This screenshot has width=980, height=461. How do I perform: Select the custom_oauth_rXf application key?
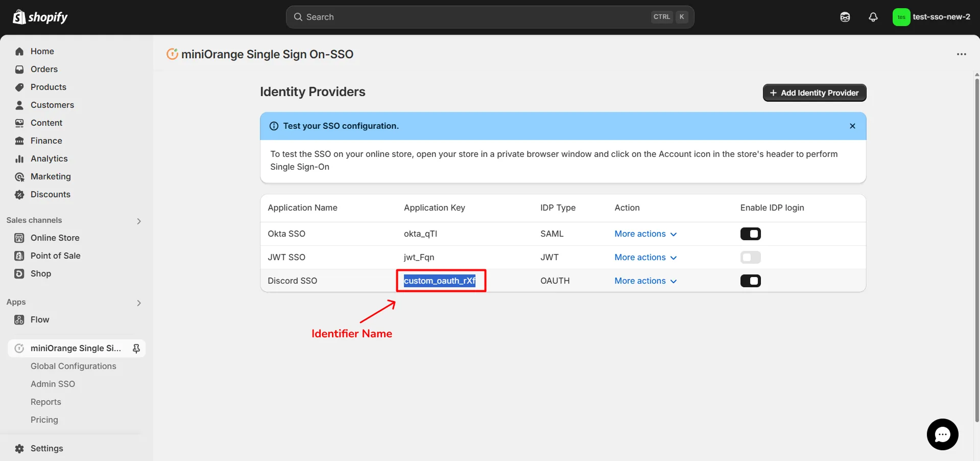click(440, 281)
